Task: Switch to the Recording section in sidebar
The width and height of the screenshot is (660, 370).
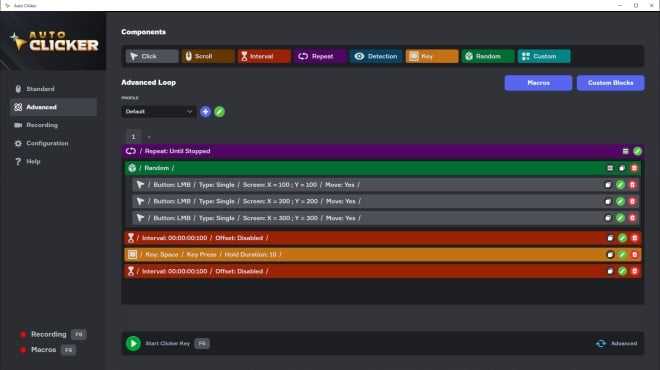Action: [42, 125]
